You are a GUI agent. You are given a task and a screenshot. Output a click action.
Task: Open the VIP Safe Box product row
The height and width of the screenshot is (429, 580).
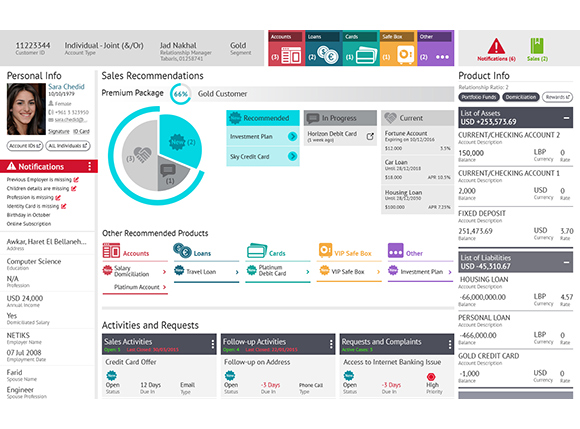coord(349,272)
